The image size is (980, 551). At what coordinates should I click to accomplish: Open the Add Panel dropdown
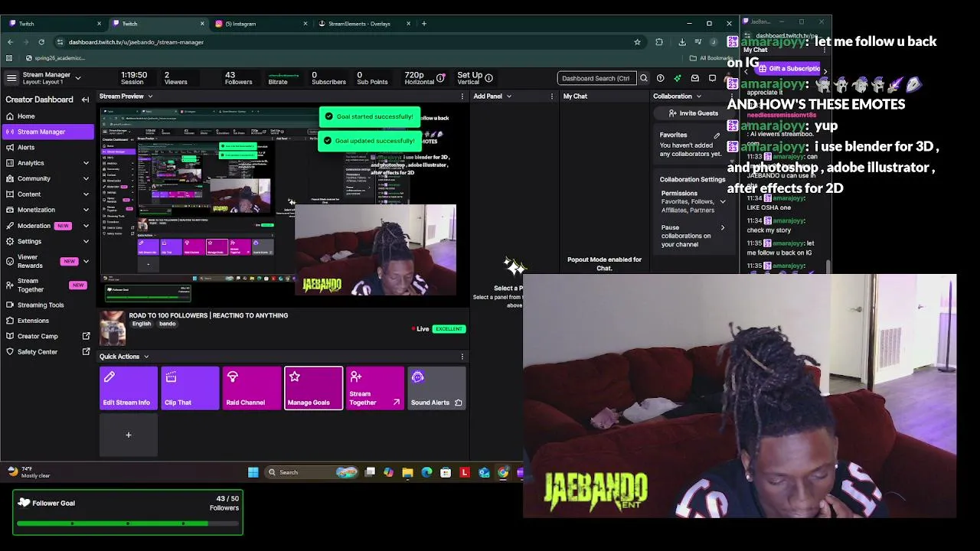(x=508, y=96)
